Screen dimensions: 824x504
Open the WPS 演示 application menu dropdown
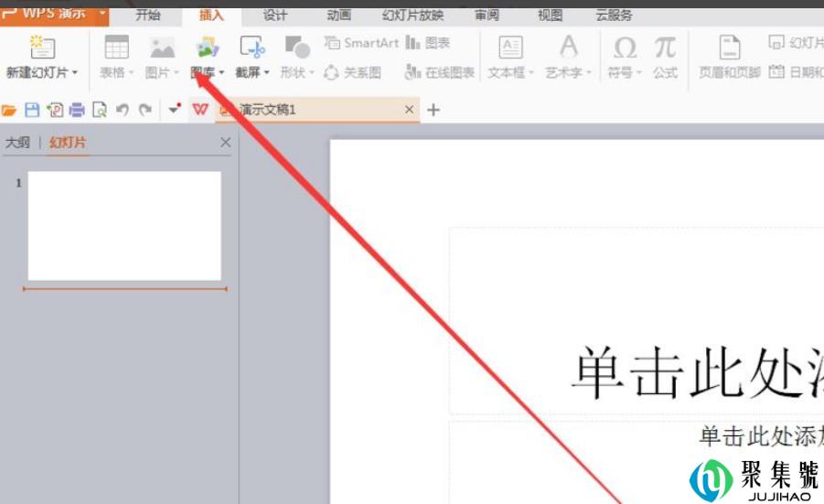click(x=102, y=13)
